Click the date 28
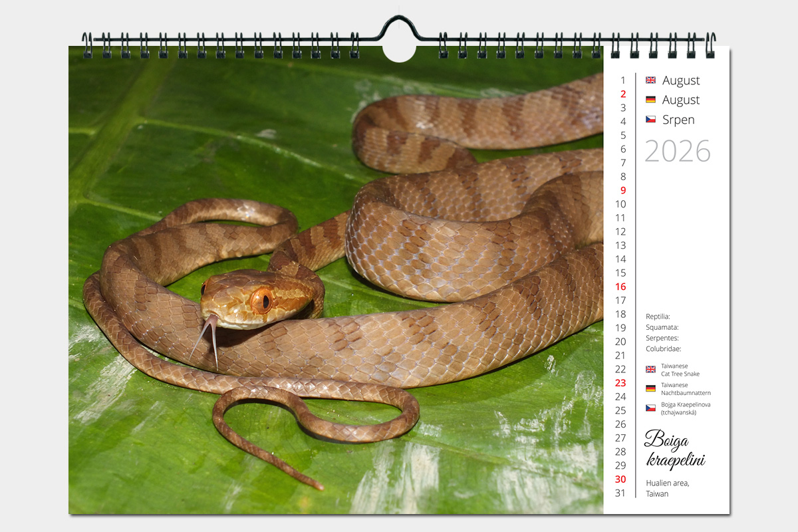 (620, 452)
